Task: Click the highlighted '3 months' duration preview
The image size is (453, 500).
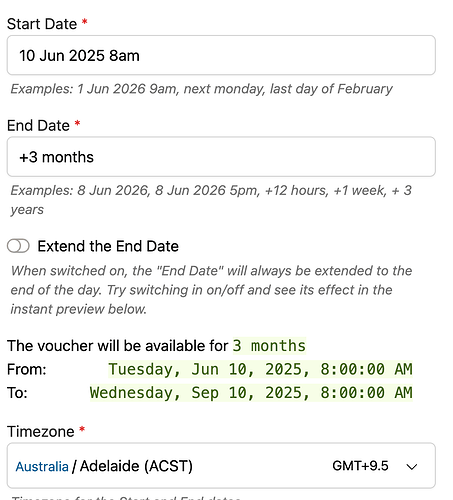Action: click(269, 346)
